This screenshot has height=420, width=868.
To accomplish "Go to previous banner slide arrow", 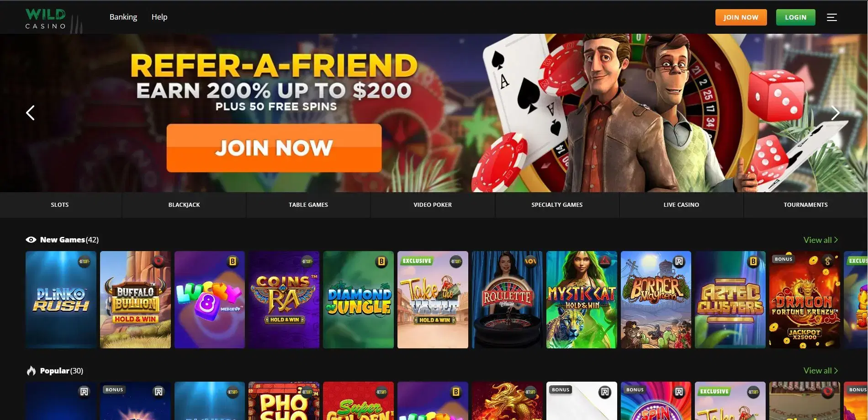I will coord(30,113).
